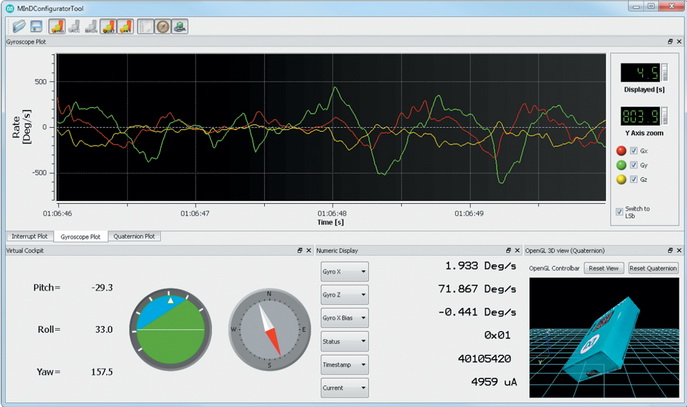Close the Gyroscope Plot panel
Image resolution: width=687 pixels, height=407 pixels.
point(679,42)
